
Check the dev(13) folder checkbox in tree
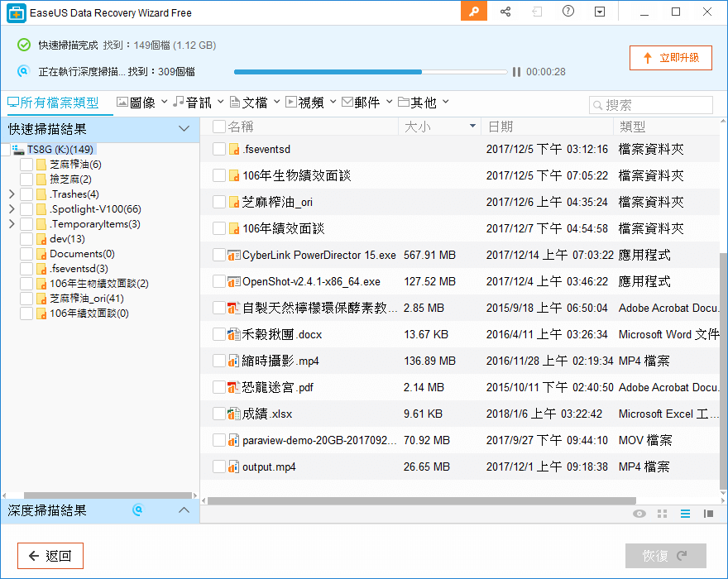[26, 239]
